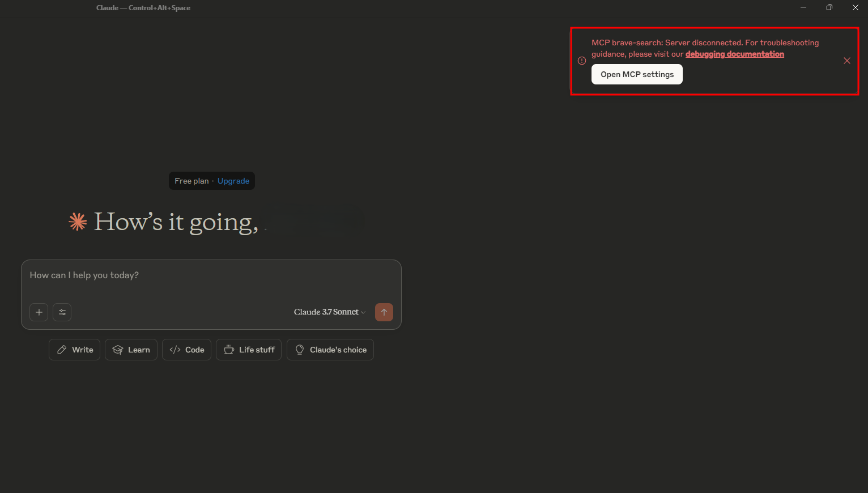
Task: Click the plus attachment button
Action: point(39,312)
